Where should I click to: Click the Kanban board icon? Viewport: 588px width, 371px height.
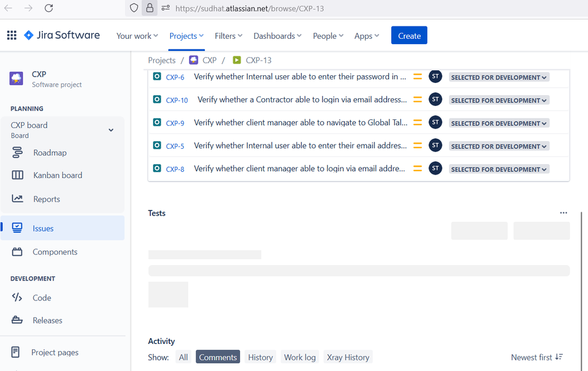coord(17,175)
